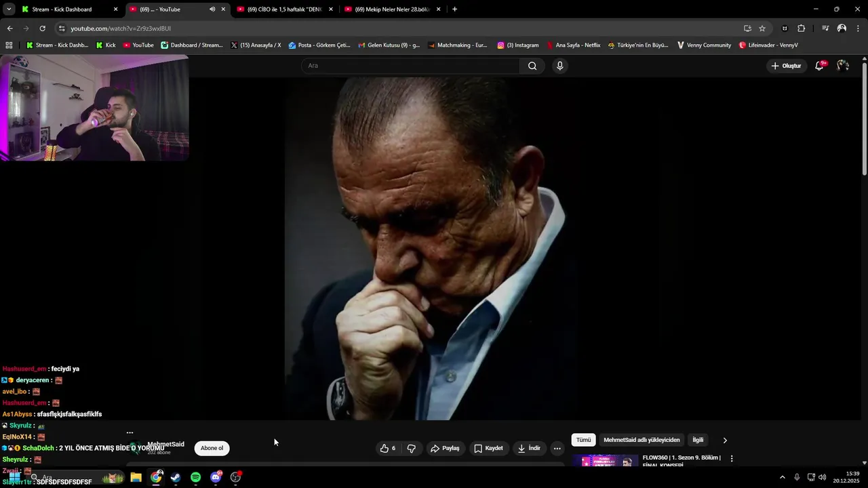Image resolution: width=868 pixels, height=488 pixels.
Task: Open options menu for FLOW360 video
Action: tap(732, 459)
